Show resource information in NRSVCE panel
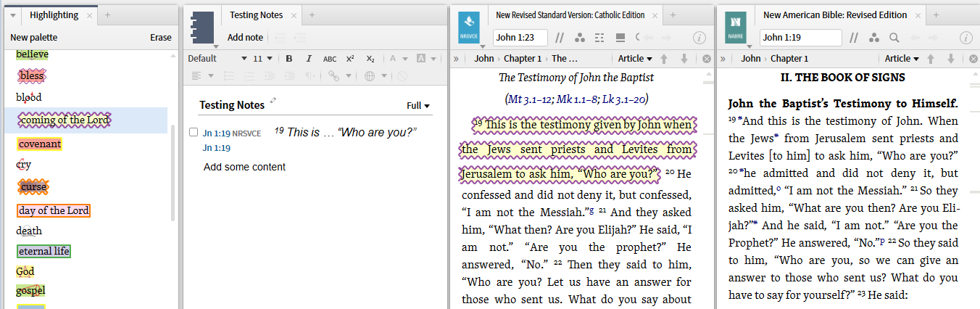 pos(699,38)
